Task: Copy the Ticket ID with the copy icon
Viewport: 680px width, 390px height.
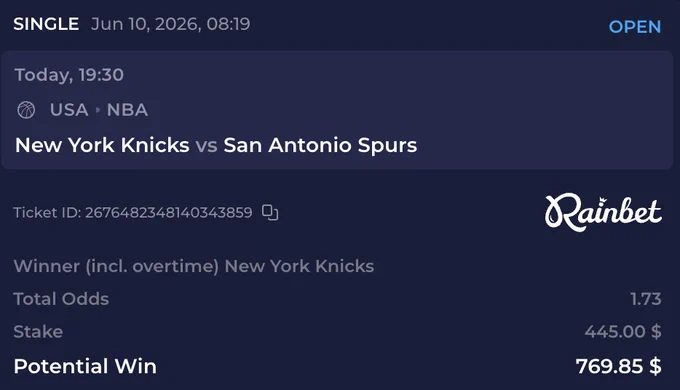Action: pyautogui.click(x=270, y=213)
